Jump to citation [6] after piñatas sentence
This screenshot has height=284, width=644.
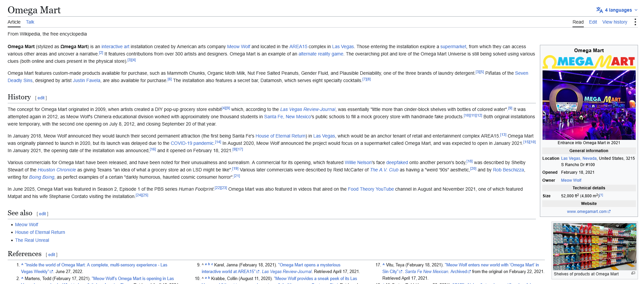pyautogui.click(x=170, y=79)
